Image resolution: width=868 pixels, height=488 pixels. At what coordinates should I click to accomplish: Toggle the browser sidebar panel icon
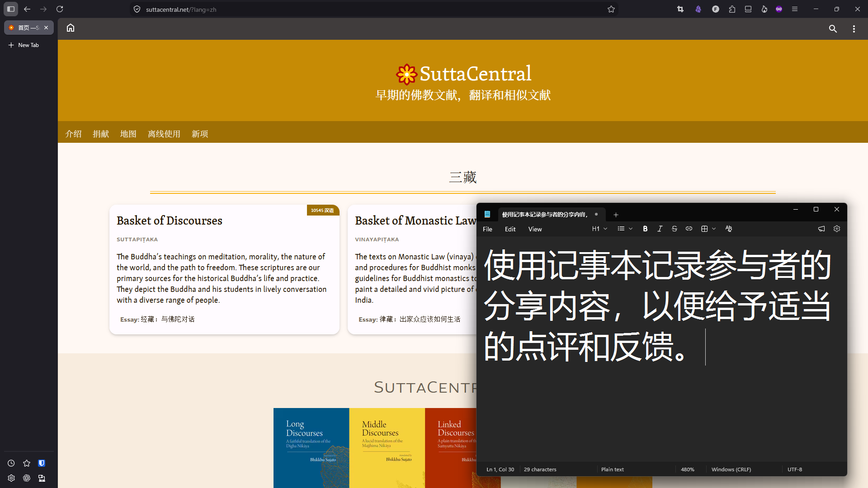tap(11, 9)
